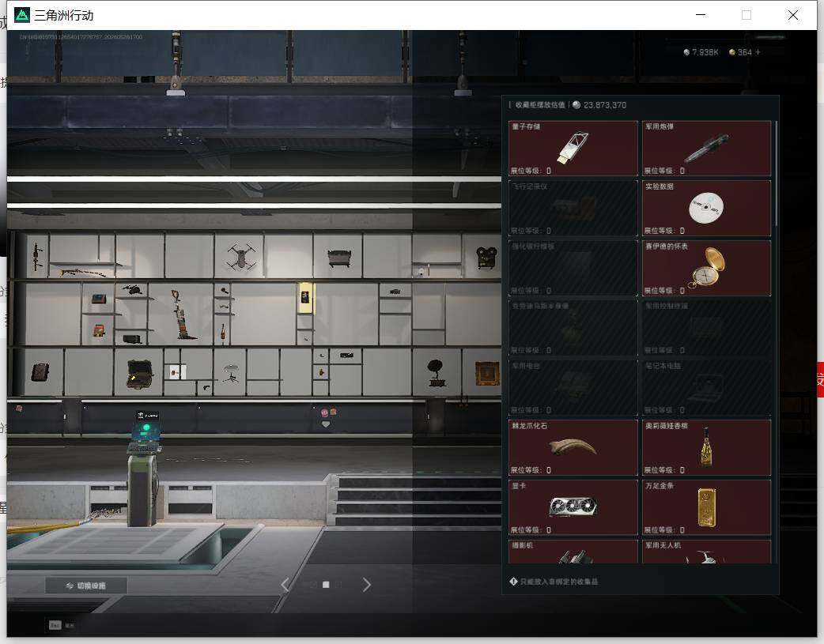The width and height of the screenshot is (824, 644).
Task: Close the 三角洲行动 window
Action: coord(793,15)
